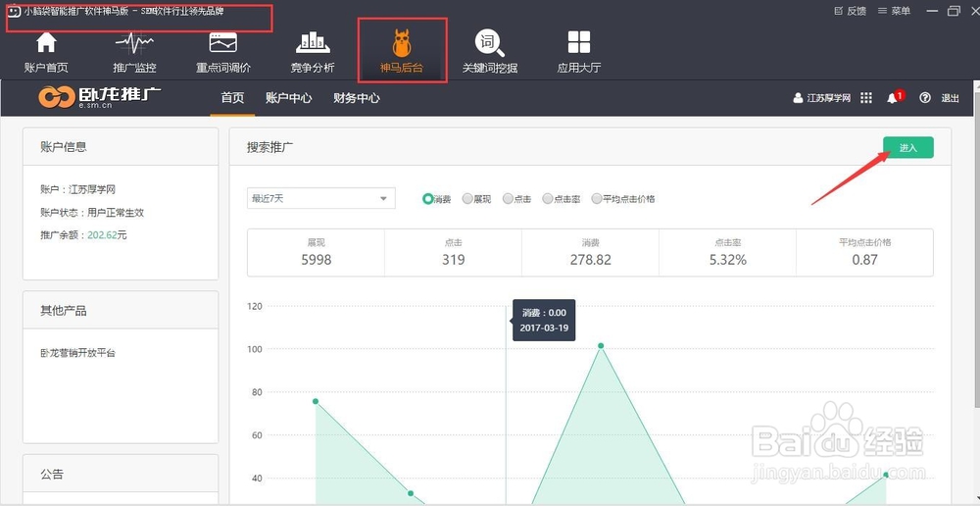Open 神马后台 llama icon
Screen dimensions: 980x506
(402, 43)
